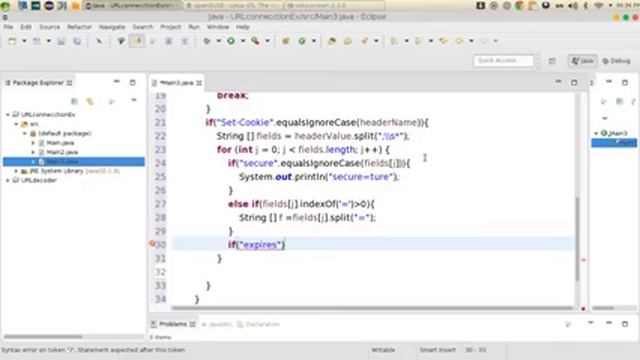Open the Run launch dropdown arrow
The width and height of the screenshot is (640, 360).
[x=243, y=41]
